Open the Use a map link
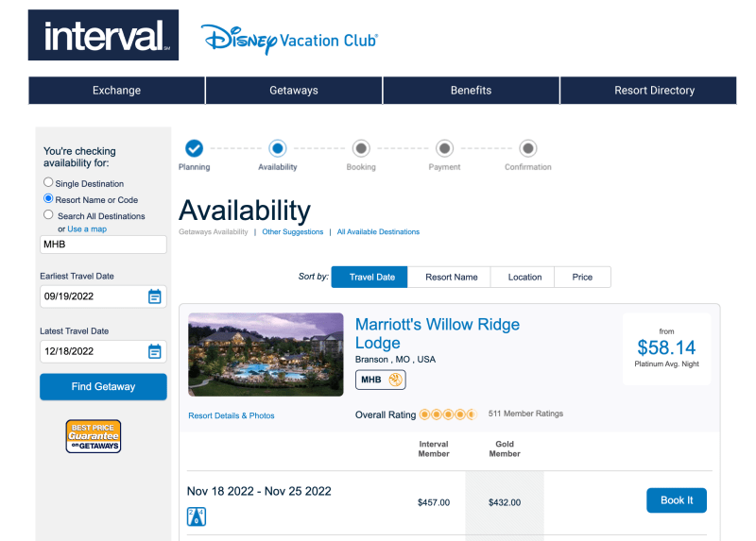 tap(87, 229)
